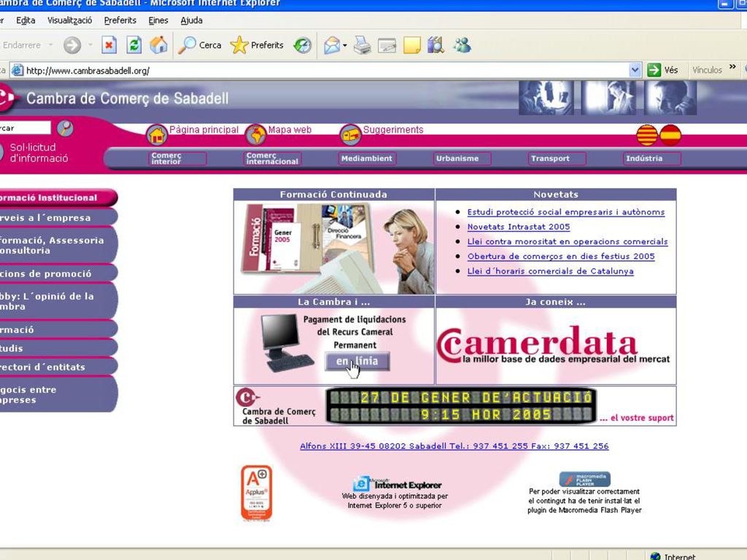Open Novetats Intrastat 2005 link
Viewport: 747px width, 560px height.
point(519,227)
